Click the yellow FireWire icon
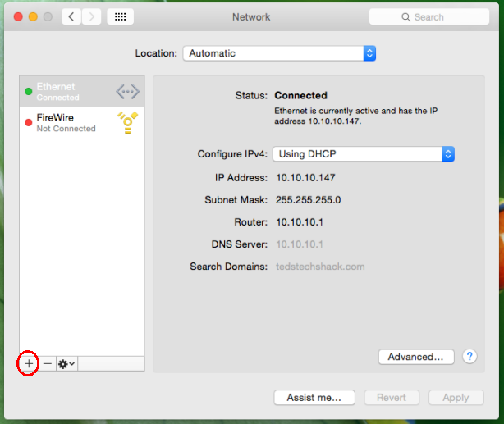This screenshot has height=424, width=504. (x=127, y=122)
